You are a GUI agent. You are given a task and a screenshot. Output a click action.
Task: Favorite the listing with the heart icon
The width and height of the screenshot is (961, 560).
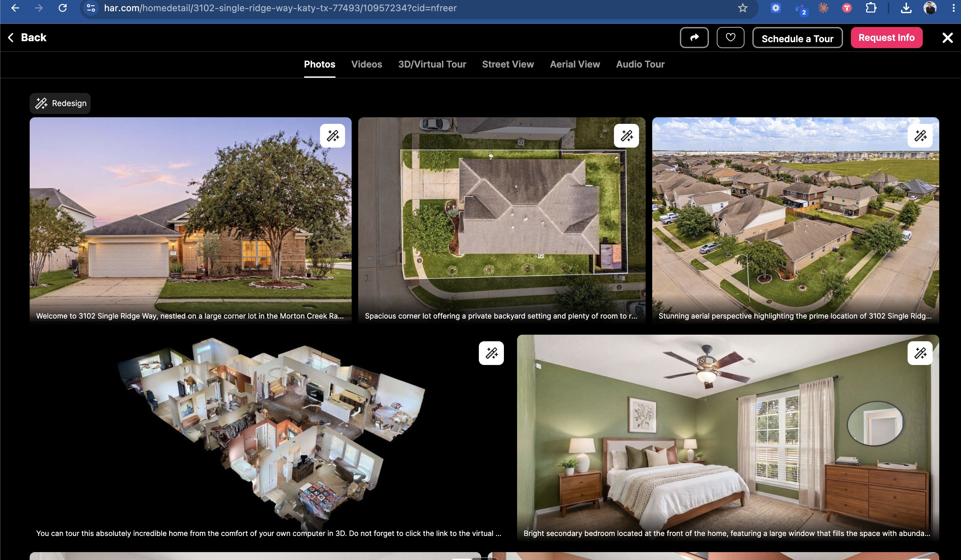coord(730,37)
